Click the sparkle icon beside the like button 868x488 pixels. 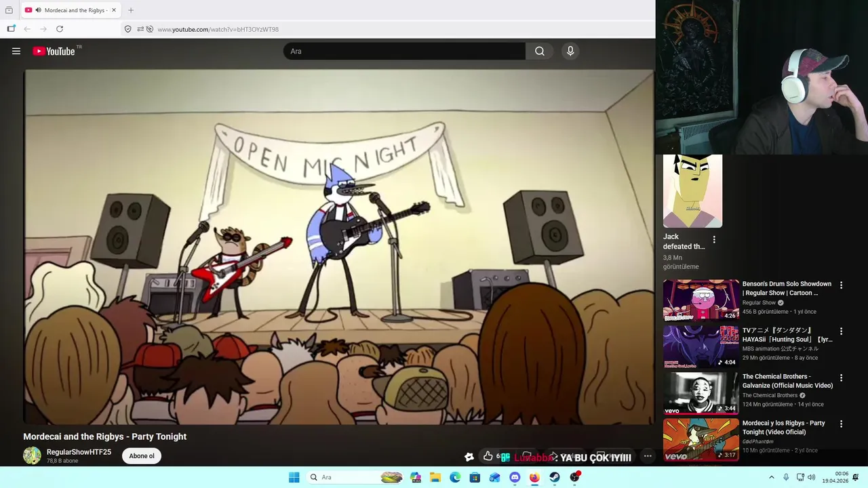pos(469,457)
